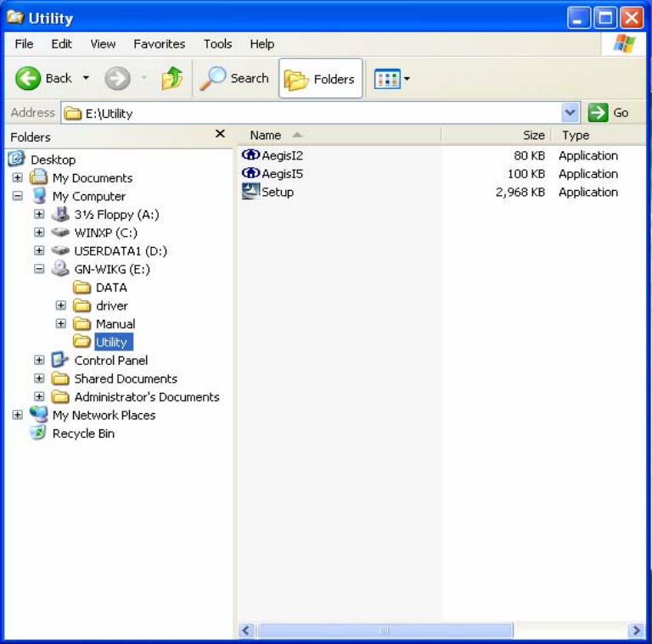This screenshot has height=644, width=652.
Task: Select the Manual folder icon
Action: (x=81, y=323)
